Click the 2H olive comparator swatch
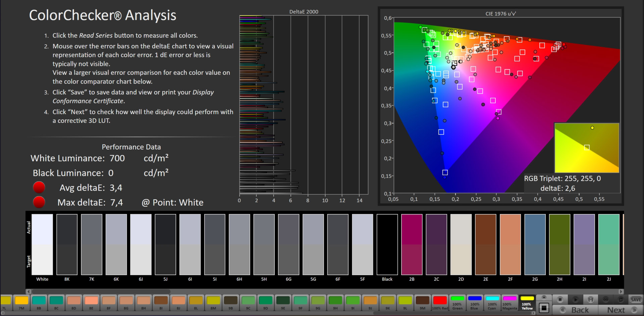The image size is (644, 316). [559, 245]
